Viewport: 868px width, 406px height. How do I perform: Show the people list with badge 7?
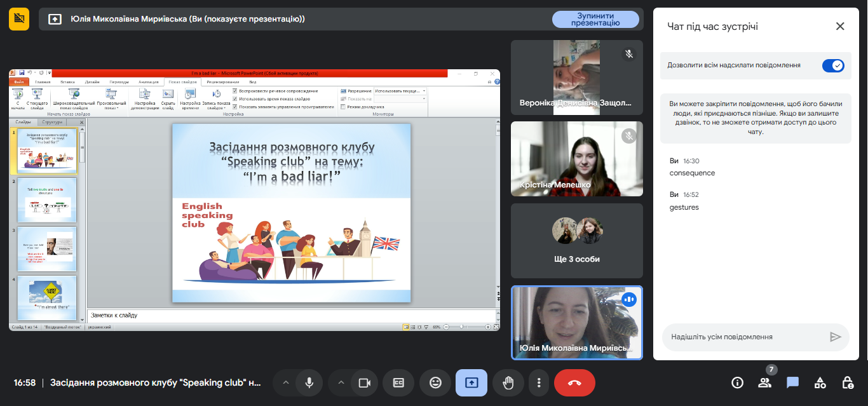tap(764, 382)
